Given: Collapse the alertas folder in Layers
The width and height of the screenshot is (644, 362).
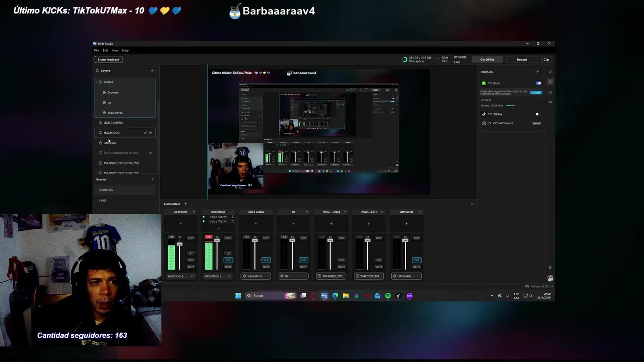Looking at the screenshot, I should coord(96,82).
